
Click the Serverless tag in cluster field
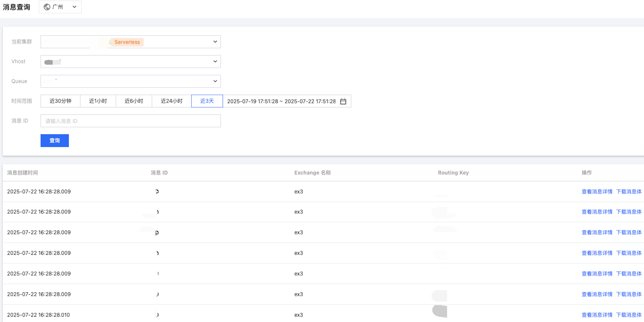[x=127, y=42]
